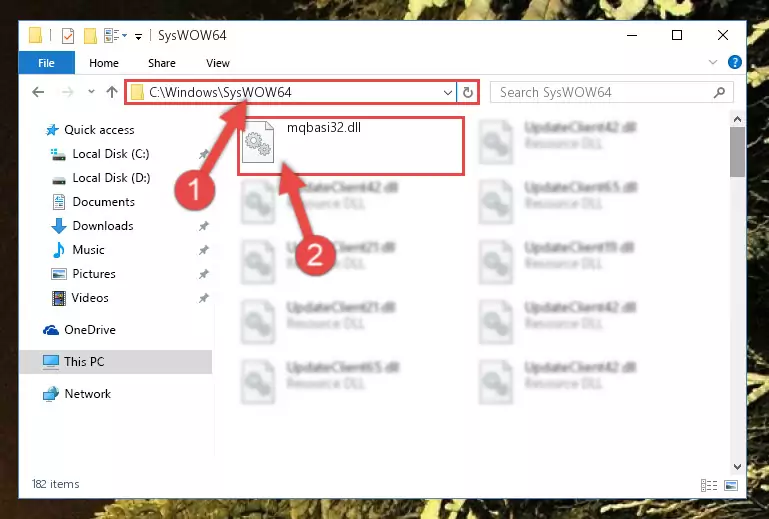Select Network in navigation pane
769x519 pixels.
tap(88, 394)
